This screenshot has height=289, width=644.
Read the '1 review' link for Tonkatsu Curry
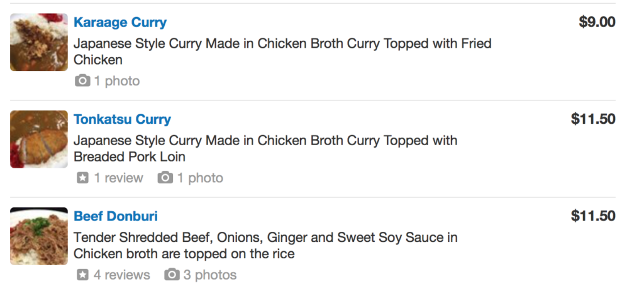(118, 178)
